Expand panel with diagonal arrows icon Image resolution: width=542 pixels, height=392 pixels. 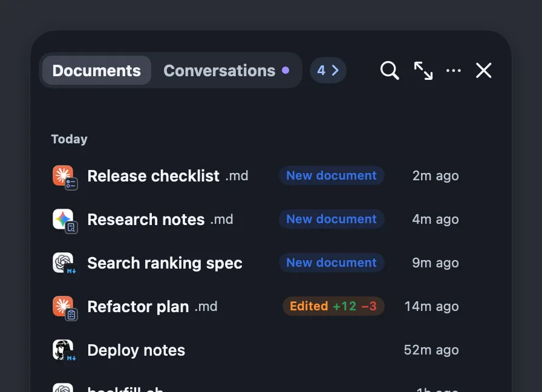pyautogui.click(x=423, y=71)
